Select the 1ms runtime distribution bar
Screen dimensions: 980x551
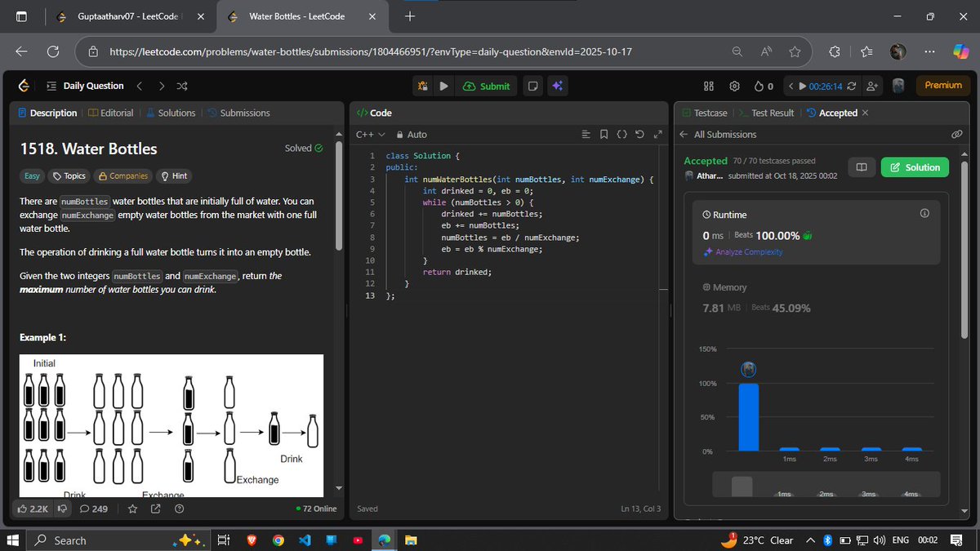tap(788, 450)
